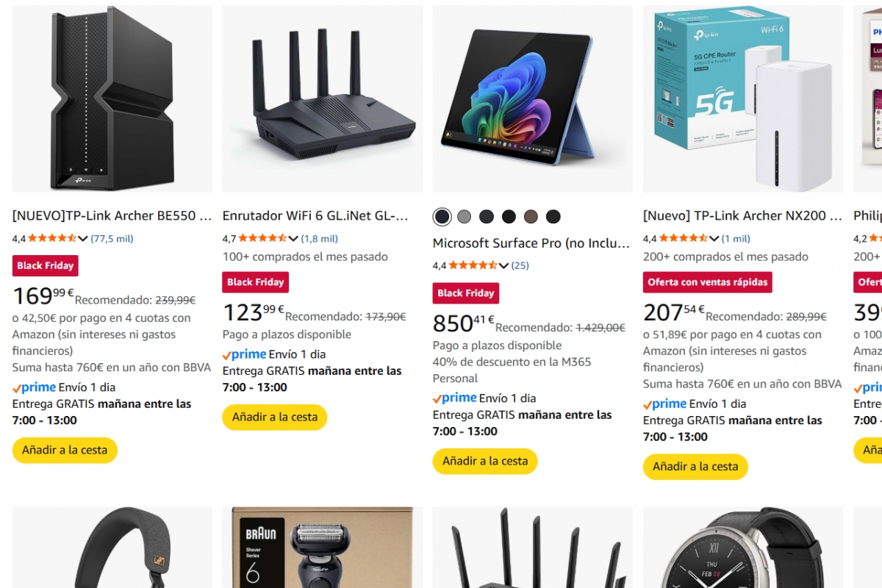Click the Prime icon on the Surface Pro card
Image resolution: width=882 pixels, height=588 pixels.
[x=454, y=397]
